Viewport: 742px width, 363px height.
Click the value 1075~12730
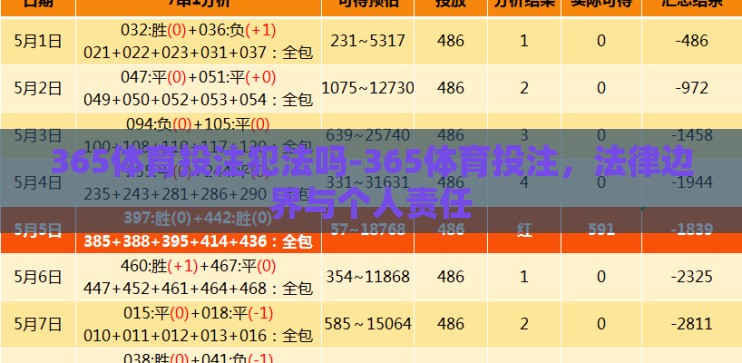368,88
